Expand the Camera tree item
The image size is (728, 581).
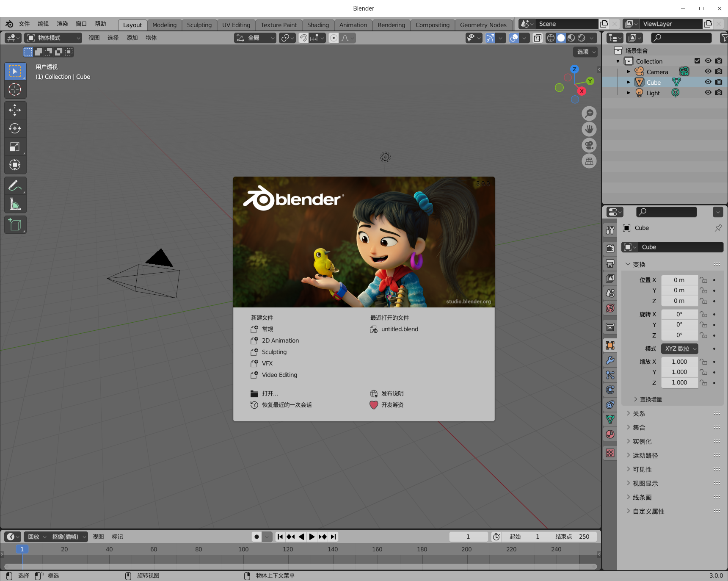pos(629,72)
